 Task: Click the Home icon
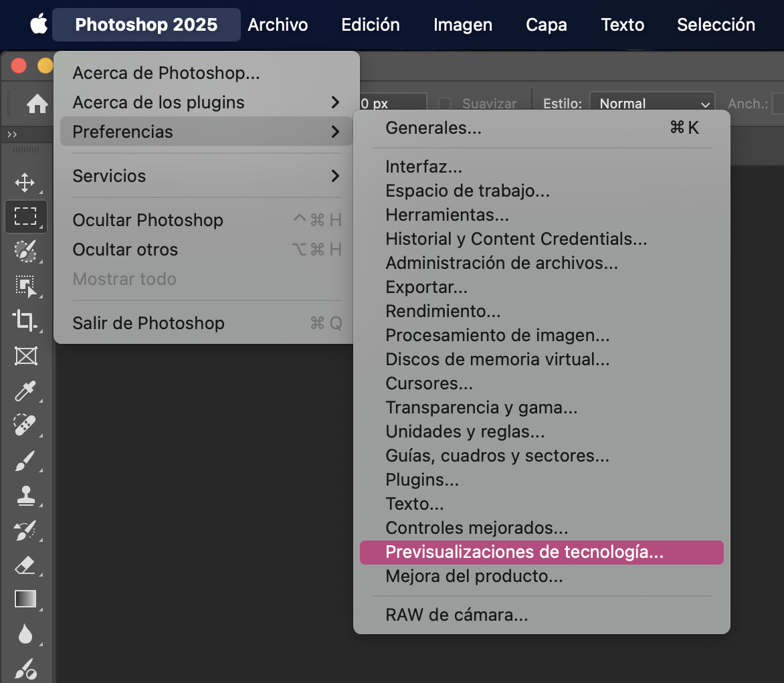[x=37, y=104]
